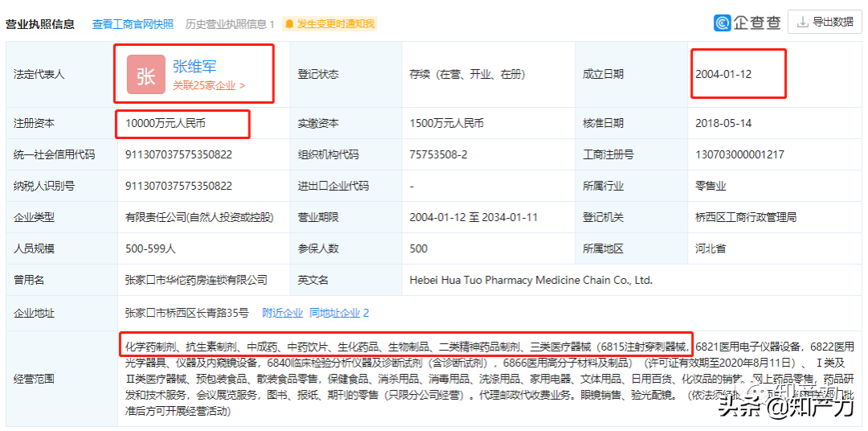Select the 组织机构代码 label cell
The height and width of the screenshot is (431, 868).
(346, 154)
